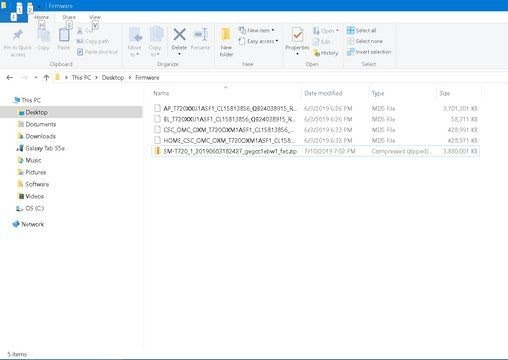Open Documents in navigation pane
Screen dimensions: 508x360
pyautogui.click(x=37, y=124)
